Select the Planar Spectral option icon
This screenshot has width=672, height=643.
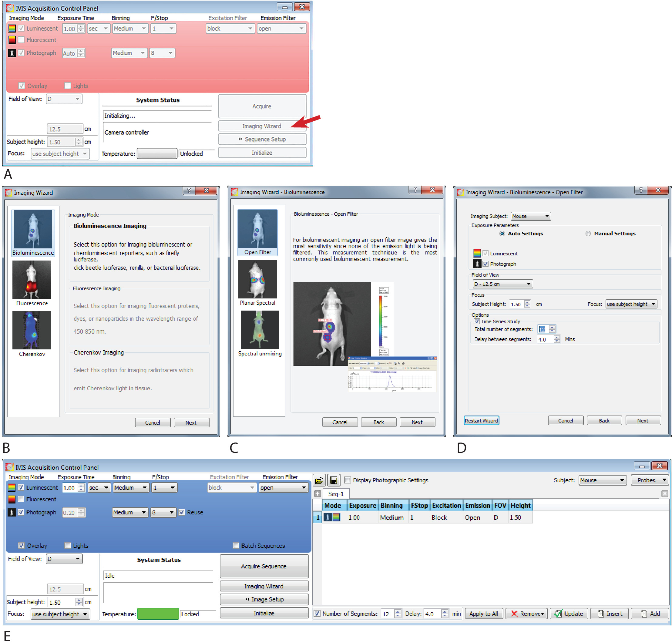coord(257,279)
